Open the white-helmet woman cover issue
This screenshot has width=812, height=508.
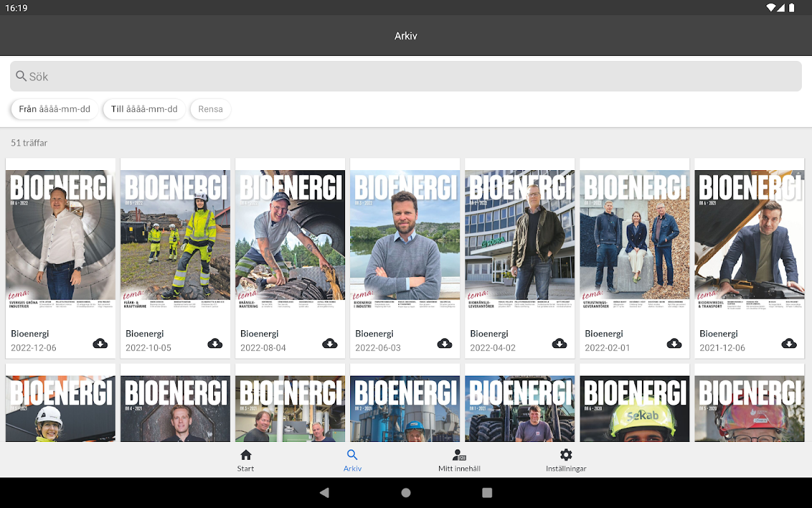(61, 408)
